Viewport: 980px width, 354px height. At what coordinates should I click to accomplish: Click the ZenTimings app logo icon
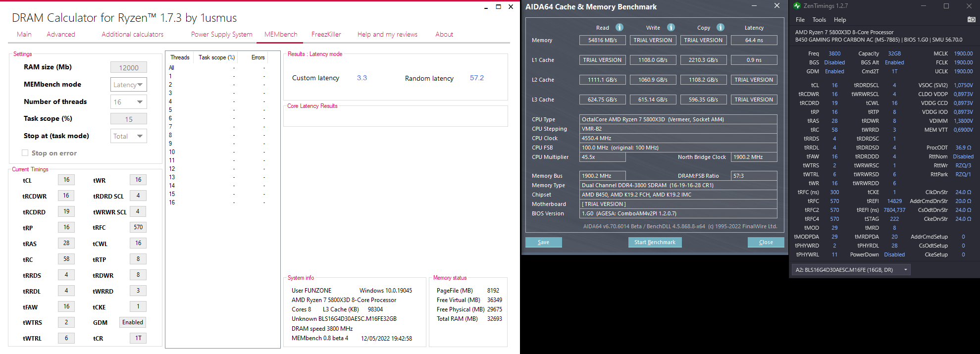pos(797,6)
